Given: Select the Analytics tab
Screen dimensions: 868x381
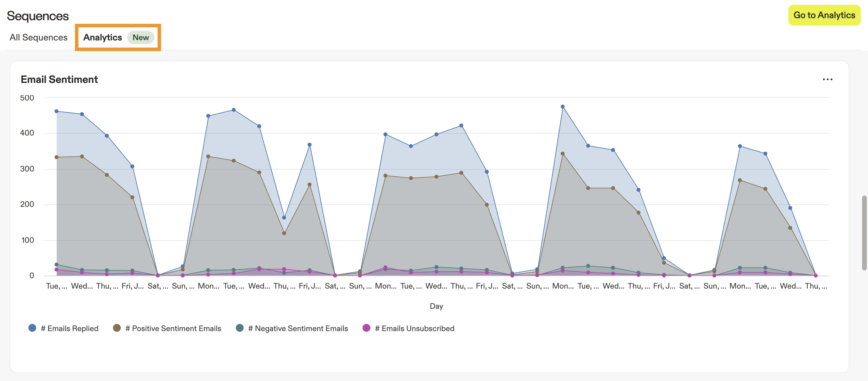Looking at the screenshot, I should pos(103,37).
